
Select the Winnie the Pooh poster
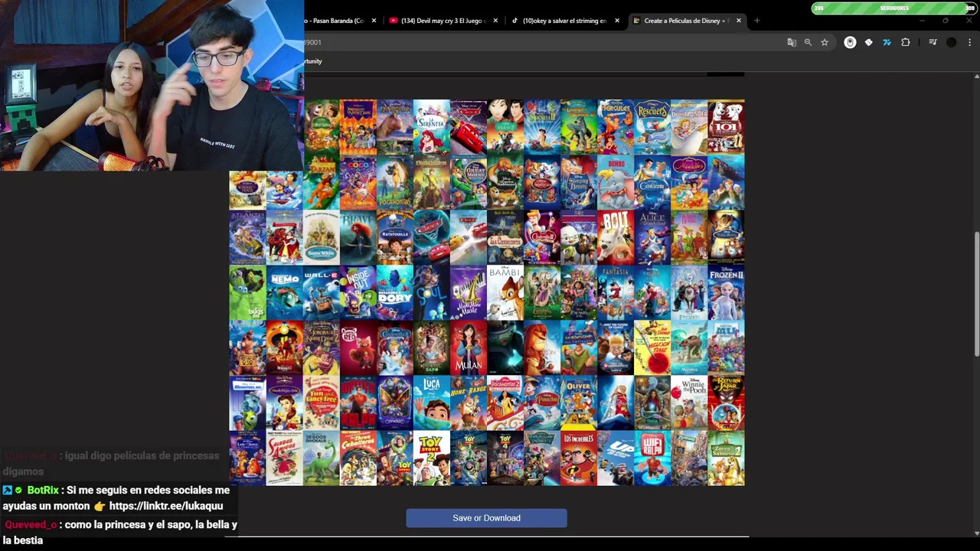[689, 403]
